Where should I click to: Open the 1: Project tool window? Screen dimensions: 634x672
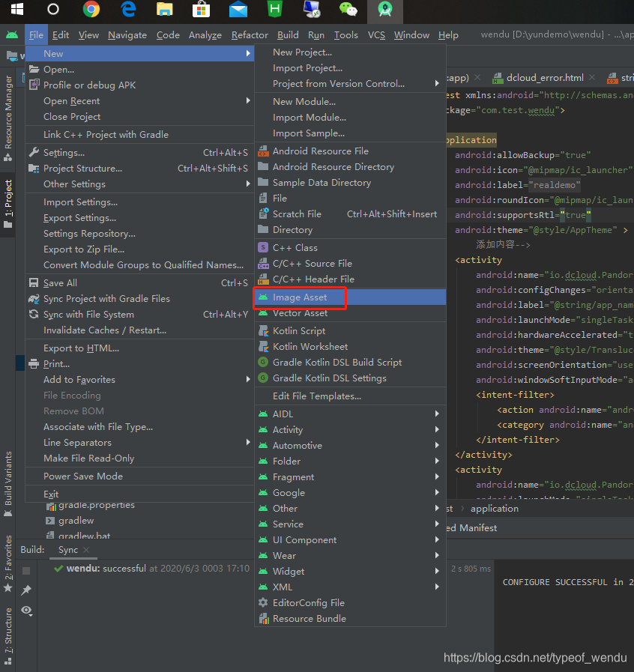[x=8, y=204]
